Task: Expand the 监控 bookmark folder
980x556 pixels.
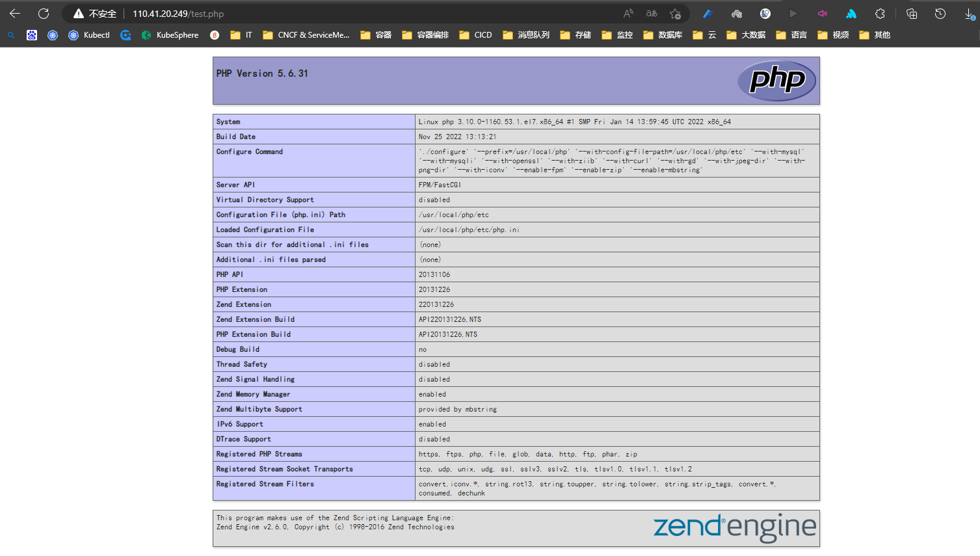Action: pyautogui.click(x=617, y=35)
